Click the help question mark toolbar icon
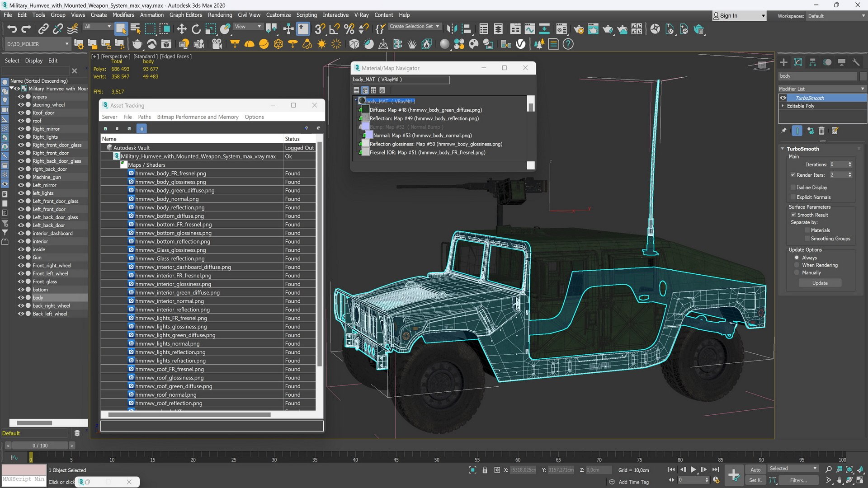Image resolution: width=868 pixels, height=488 pixels. click(x=568, y=44)
